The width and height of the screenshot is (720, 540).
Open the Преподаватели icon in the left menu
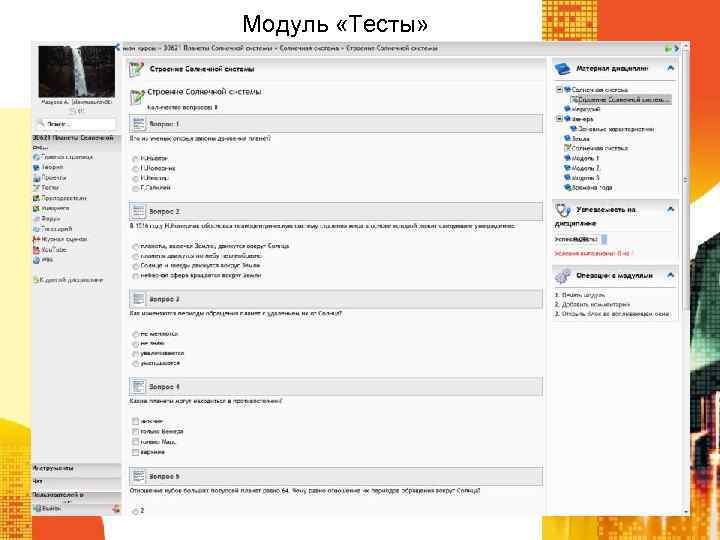click(36, 198)
